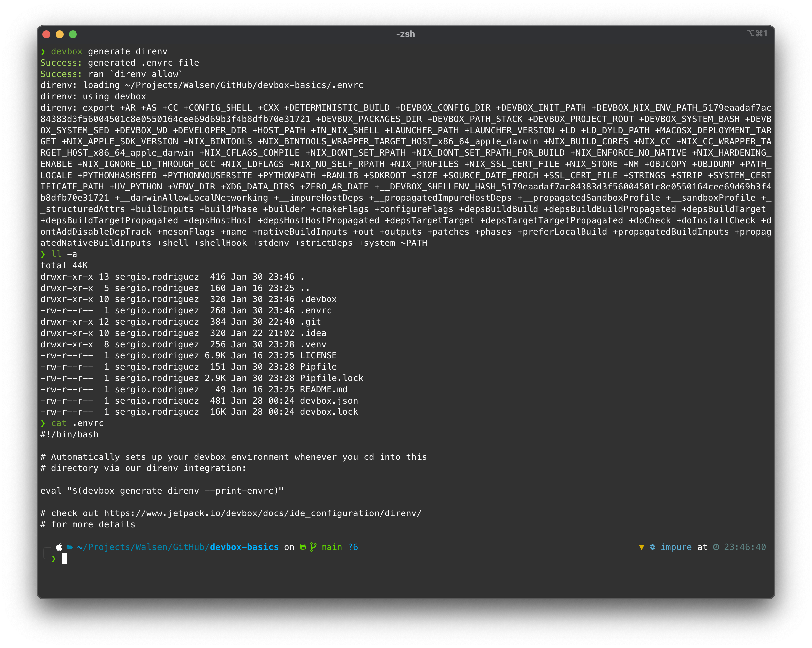Click the Apple logo in the prompt
812x648 pixels.
(59, 547)
